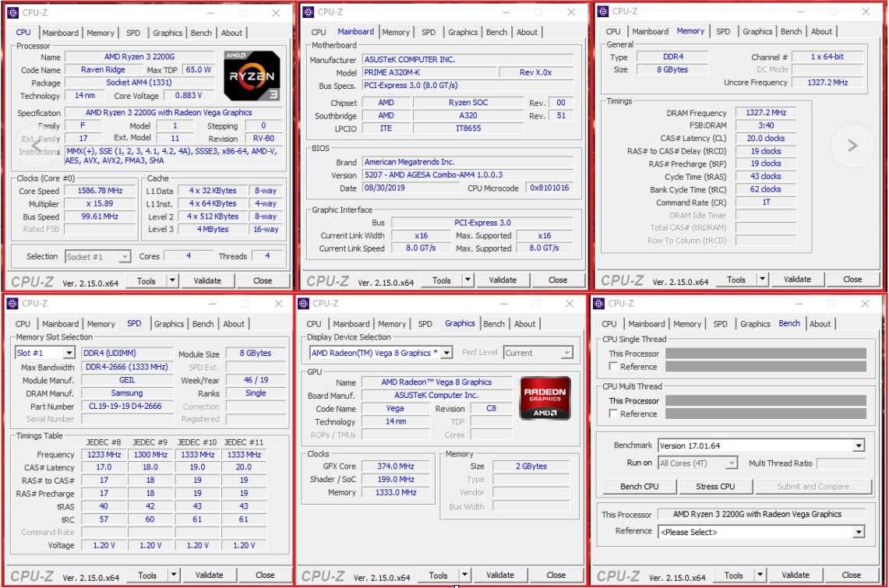Open Tools dropdown arrow in the Bench-tab window
The height and width of the screenshot is (588, 889).
tap(760, 575)
